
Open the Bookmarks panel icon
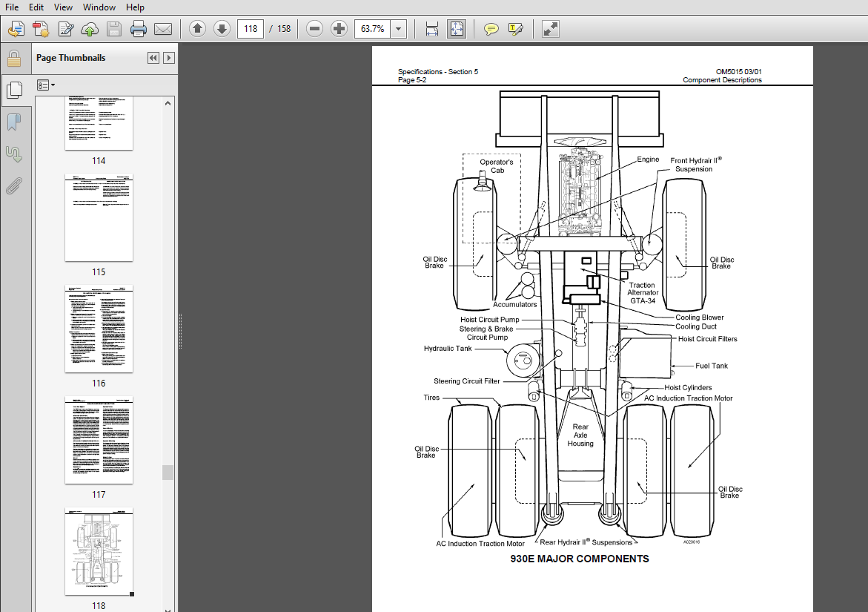click(14, 122)
